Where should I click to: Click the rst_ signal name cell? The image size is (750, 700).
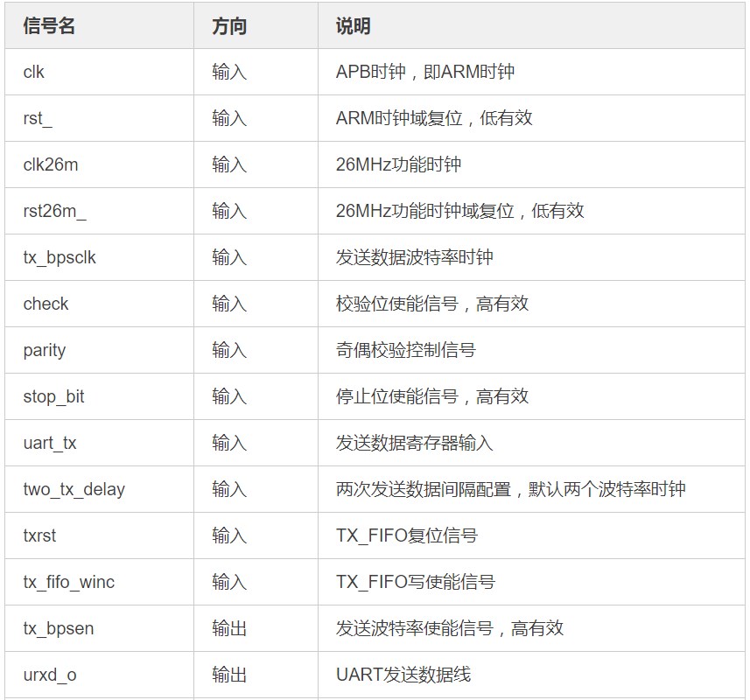click(38, 118)
